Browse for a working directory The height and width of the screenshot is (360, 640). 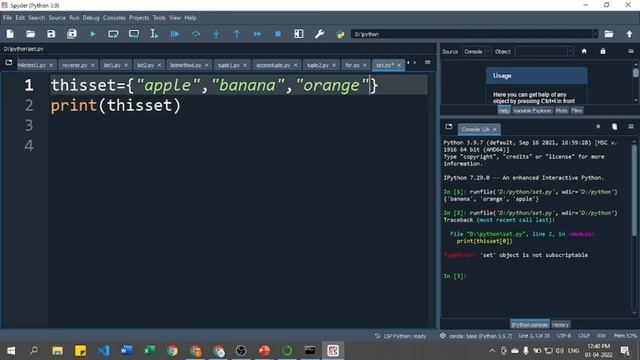(x=609, y=34)
